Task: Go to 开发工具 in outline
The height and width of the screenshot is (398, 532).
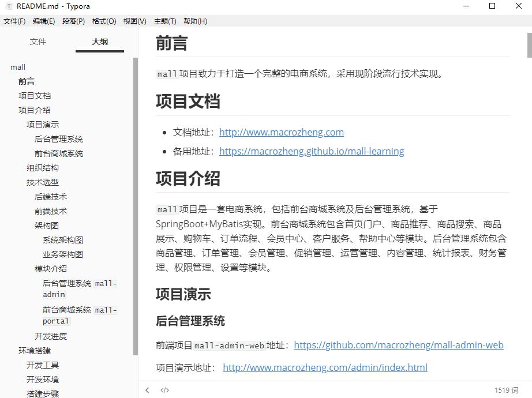Action: 43,365
